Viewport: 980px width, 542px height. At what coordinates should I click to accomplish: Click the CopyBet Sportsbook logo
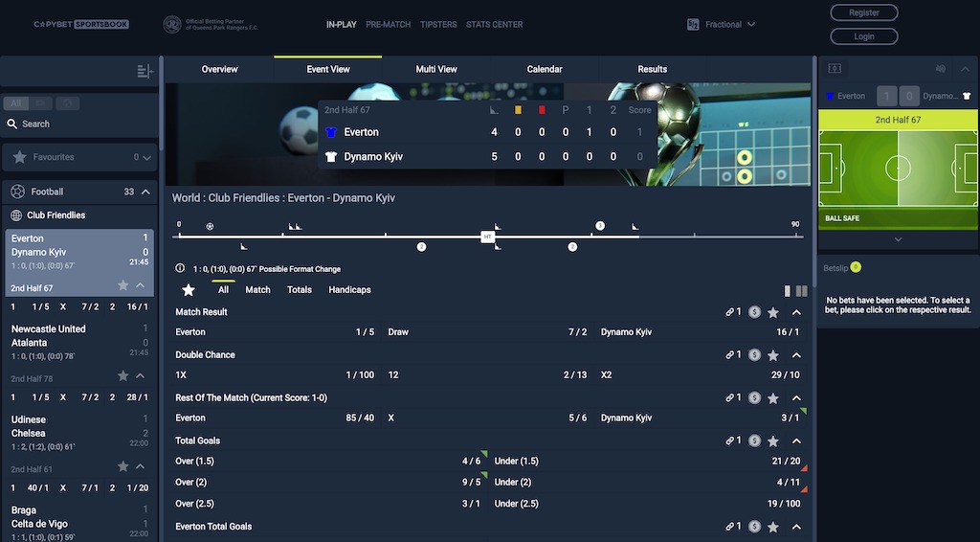81,24
